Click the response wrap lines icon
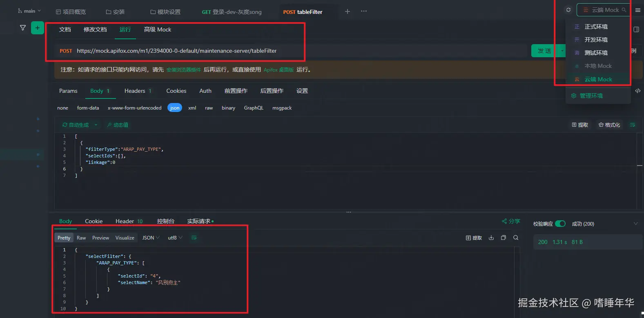644x318 pixels. pos(194,237)
